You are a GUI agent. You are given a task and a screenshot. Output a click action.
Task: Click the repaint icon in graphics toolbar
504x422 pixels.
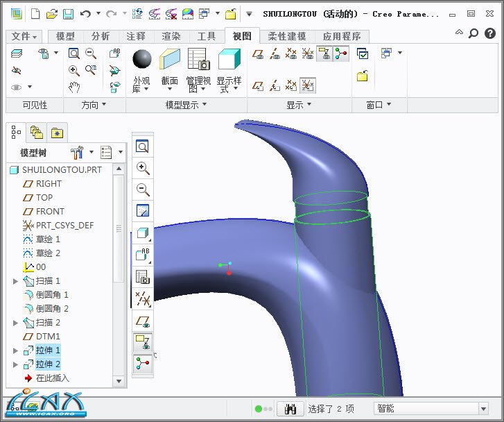(143, 211)
